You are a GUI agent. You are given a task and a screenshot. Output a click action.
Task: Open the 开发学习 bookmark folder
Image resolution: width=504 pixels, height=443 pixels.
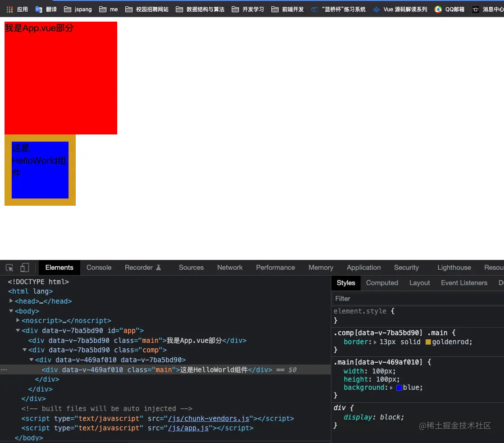point(248,9)
